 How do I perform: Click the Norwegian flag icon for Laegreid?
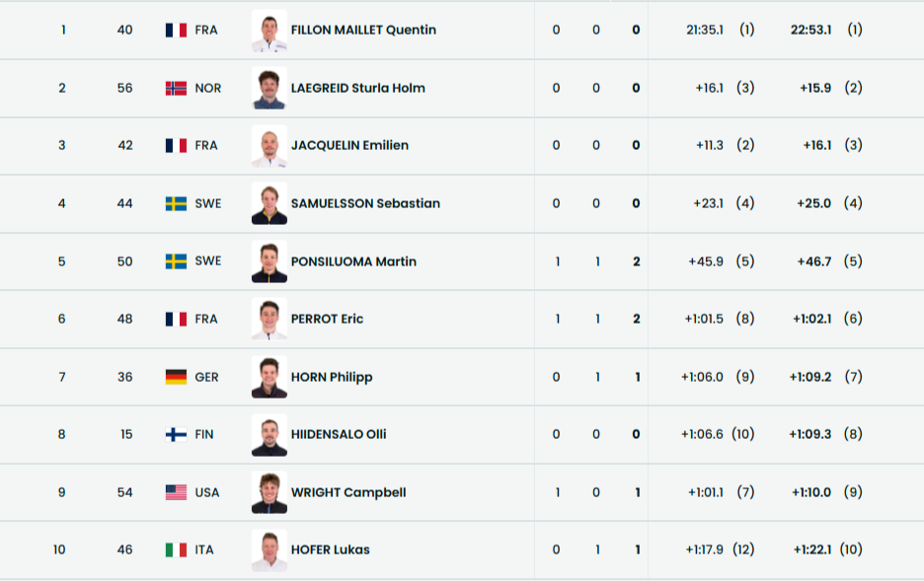[176, 88]
